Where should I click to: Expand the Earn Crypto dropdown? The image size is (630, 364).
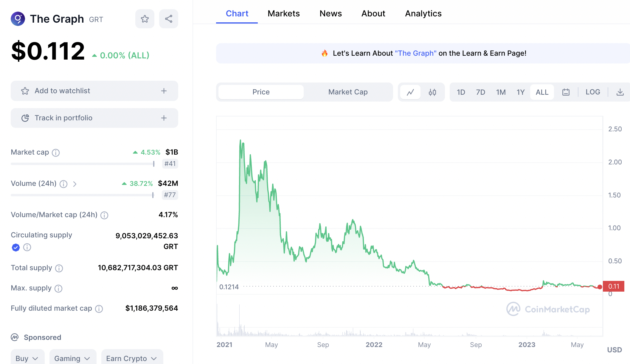pos(132,358)
